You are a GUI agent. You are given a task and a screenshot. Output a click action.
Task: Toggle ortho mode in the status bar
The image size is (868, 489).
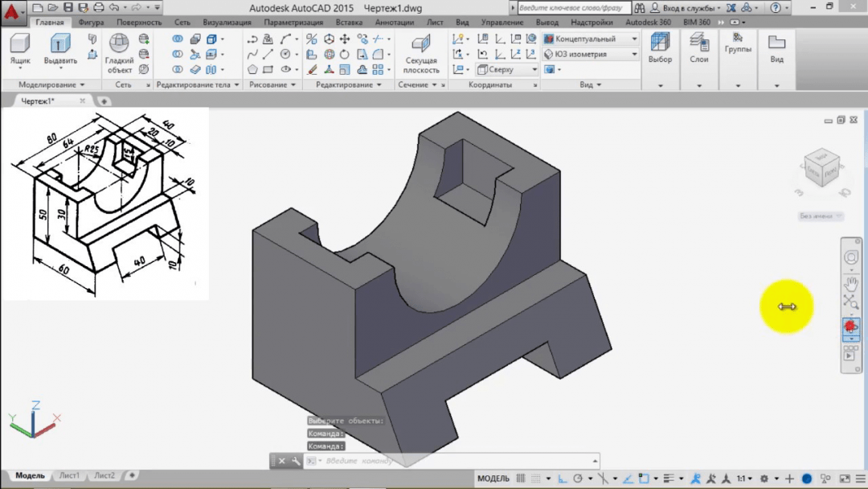coord(563,479)
